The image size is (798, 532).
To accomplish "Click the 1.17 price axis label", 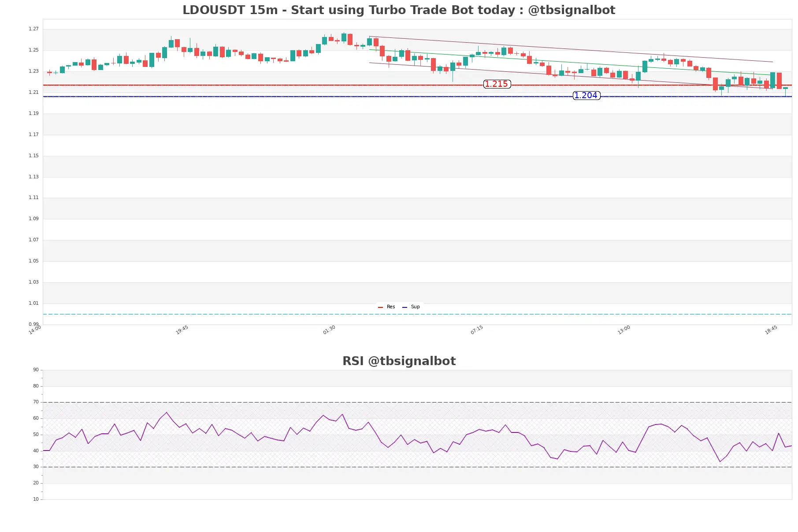I will [33, 135].
